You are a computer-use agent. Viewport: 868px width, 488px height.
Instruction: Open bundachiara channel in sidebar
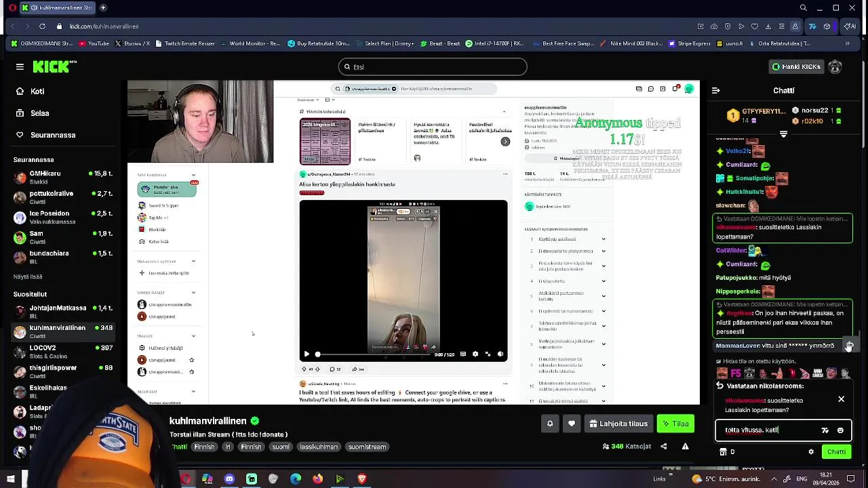coord(63,256)
